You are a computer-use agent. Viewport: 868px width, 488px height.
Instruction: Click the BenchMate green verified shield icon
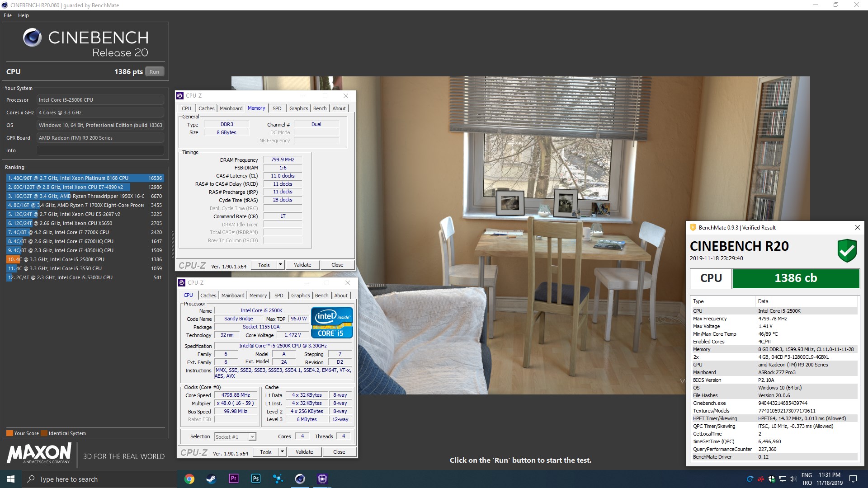tap(847, 251)
